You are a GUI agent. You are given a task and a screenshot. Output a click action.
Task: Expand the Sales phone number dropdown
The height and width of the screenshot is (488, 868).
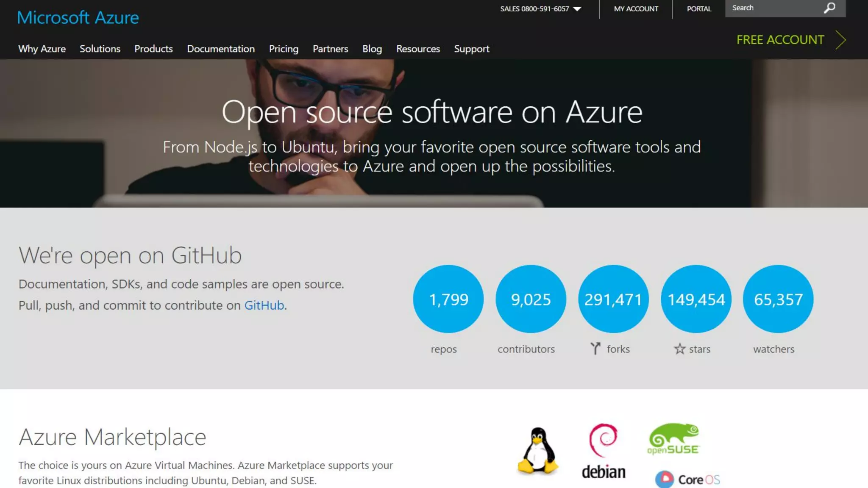coord(577,9)
